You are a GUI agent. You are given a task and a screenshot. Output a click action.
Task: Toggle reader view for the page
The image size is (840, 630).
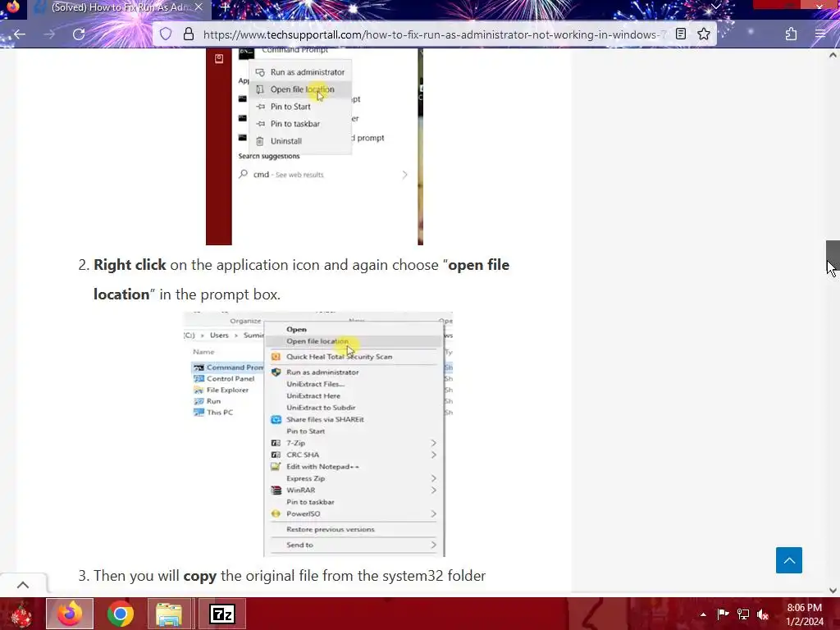point(681,34)
